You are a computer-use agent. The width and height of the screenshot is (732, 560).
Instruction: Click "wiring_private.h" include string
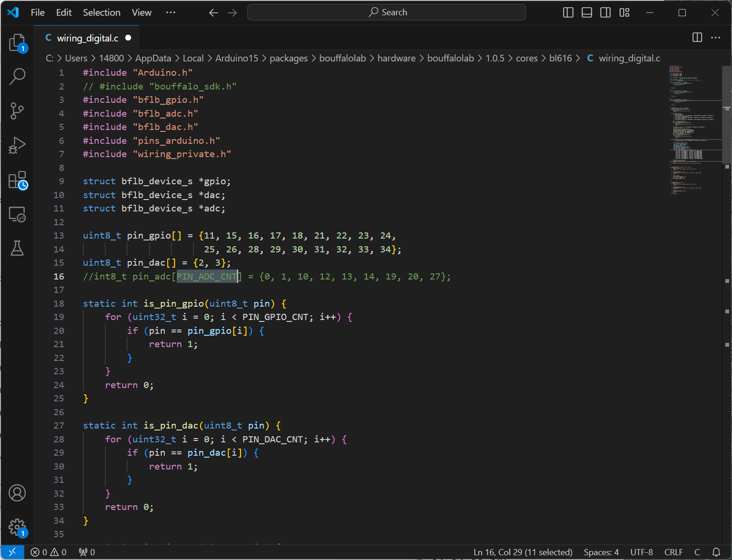pos(182,154)
